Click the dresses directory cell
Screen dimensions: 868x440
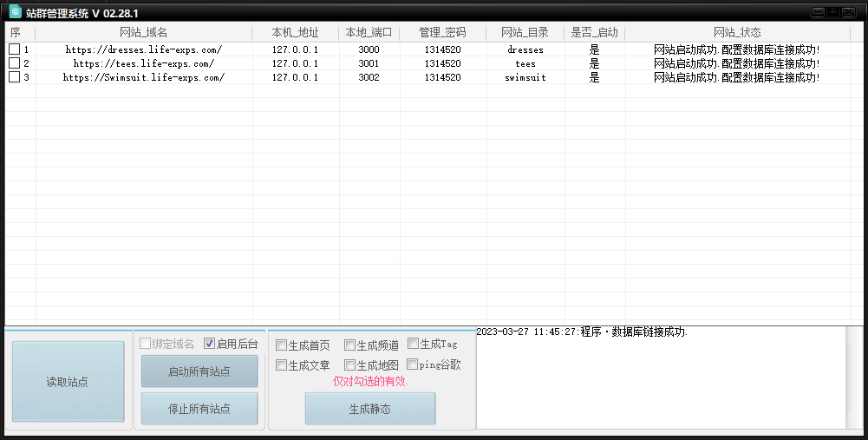click(525, 49)
